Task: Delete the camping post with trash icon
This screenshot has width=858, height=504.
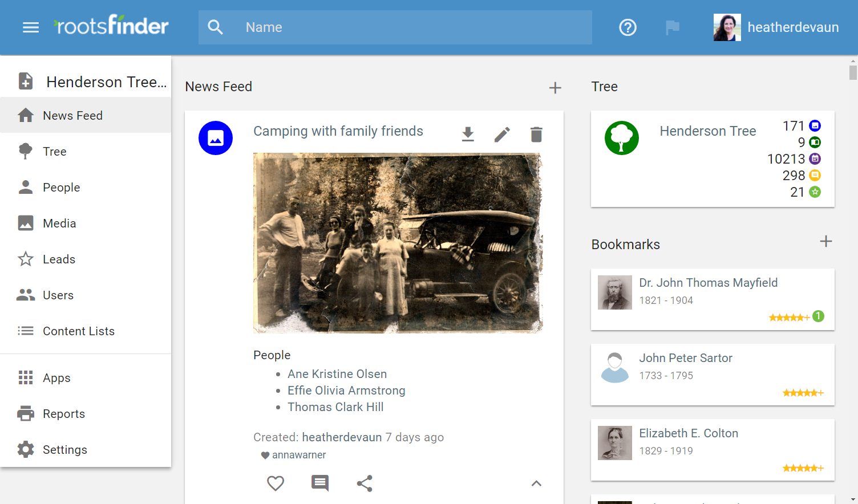Action: [x=536, y=134]
